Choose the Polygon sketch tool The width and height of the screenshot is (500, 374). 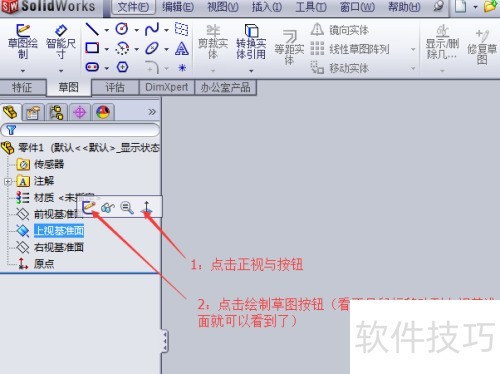(123, 67)
